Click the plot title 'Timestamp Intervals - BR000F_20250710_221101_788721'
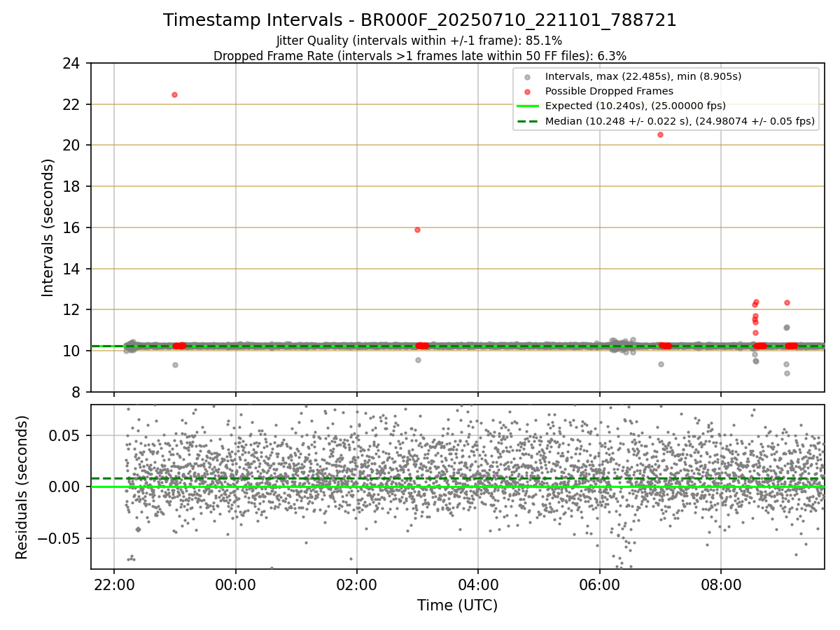840x630 pixels. click(420, 20)
